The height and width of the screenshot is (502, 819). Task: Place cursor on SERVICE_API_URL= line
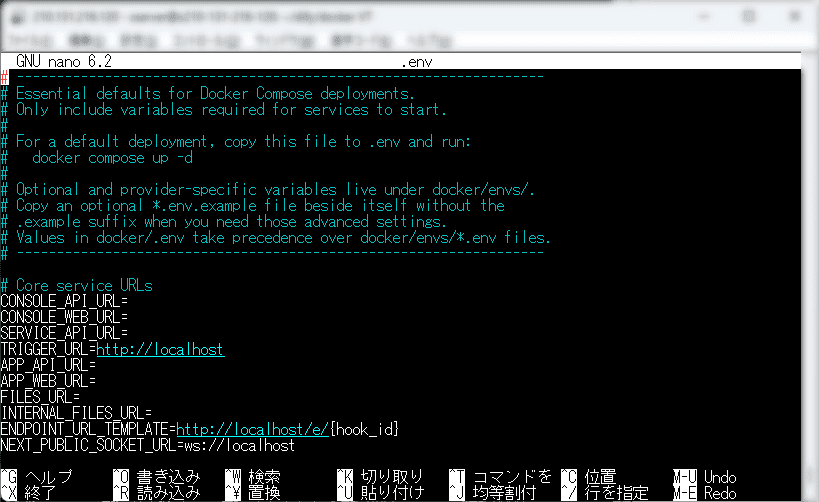tap(64, 333)
